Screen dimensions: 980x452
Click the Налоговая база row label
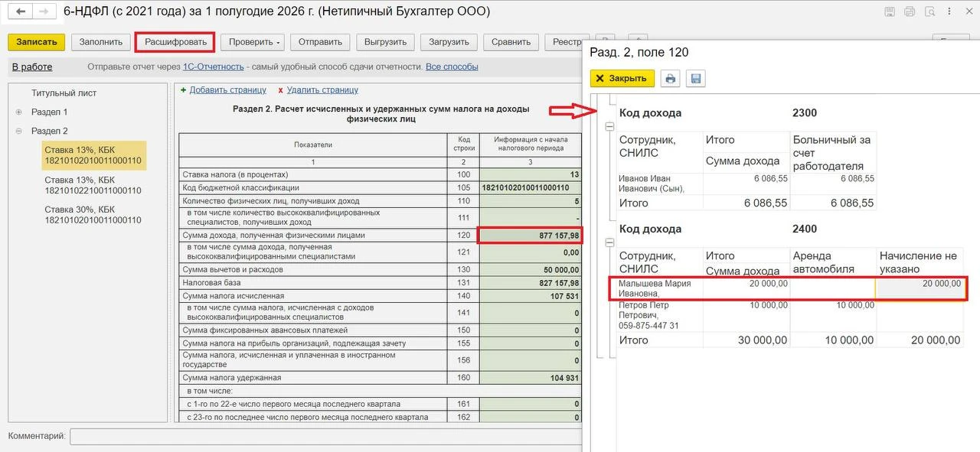(x=211, y=282)
